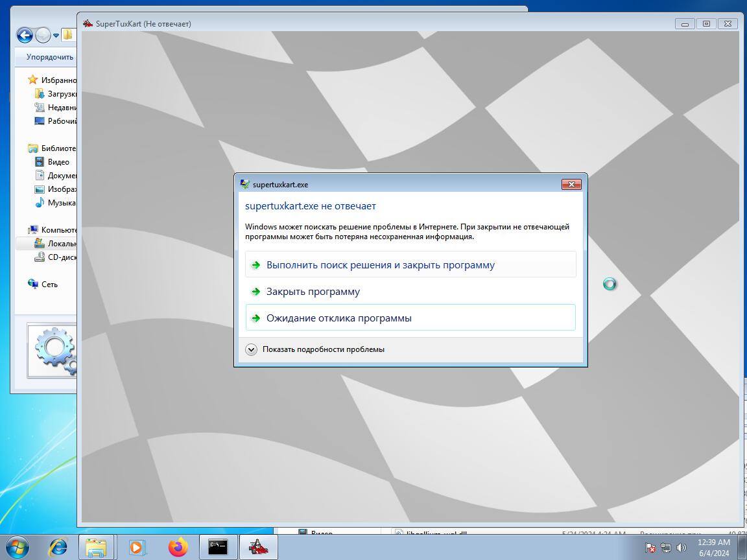Go back in the Explorer window
The image size is (747, 560).
point(25,35)
